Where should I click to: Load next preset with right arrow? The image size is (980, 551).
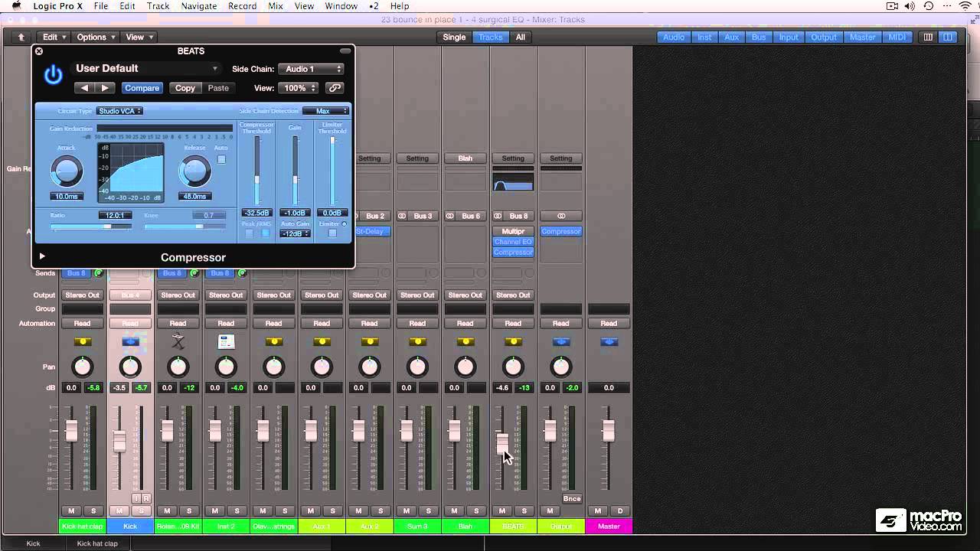coord(106,88)
